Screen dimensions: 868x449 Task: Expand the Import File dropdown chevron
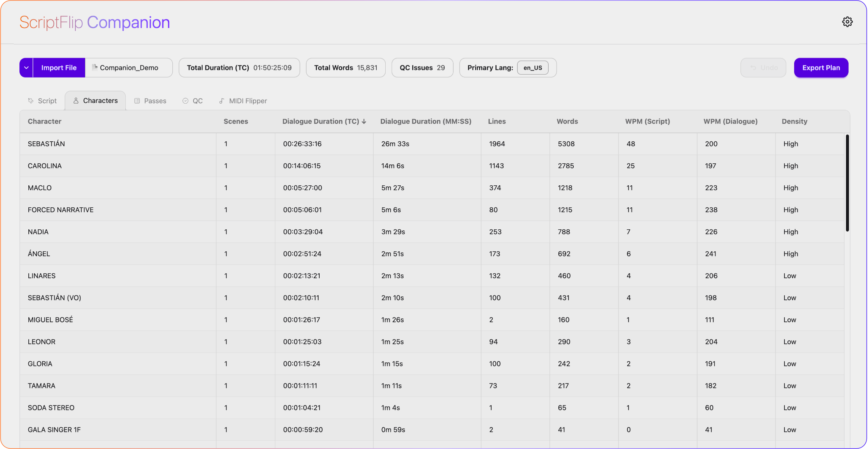point(26,68)
